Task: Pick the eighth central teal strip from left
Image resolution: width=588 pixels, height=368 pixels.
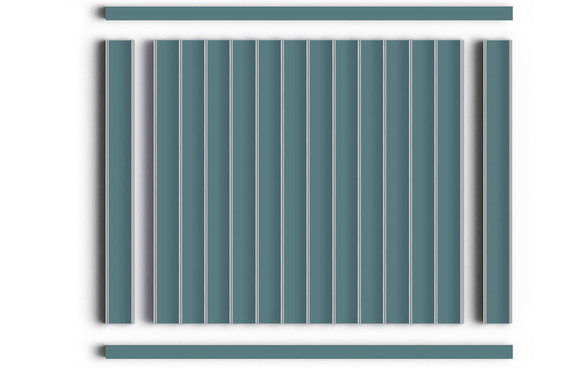Action: pos(347,182)
